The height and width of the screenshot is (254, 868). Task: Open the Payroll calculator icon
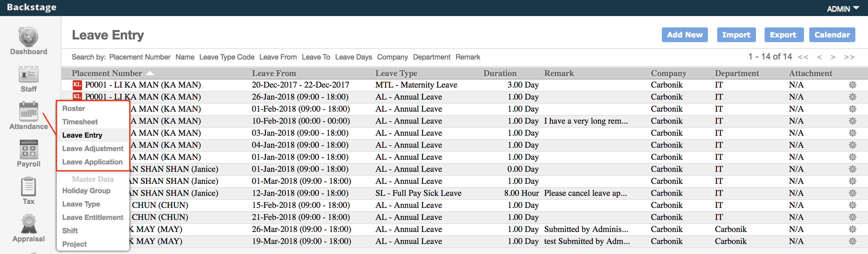(x=28, y=149)
